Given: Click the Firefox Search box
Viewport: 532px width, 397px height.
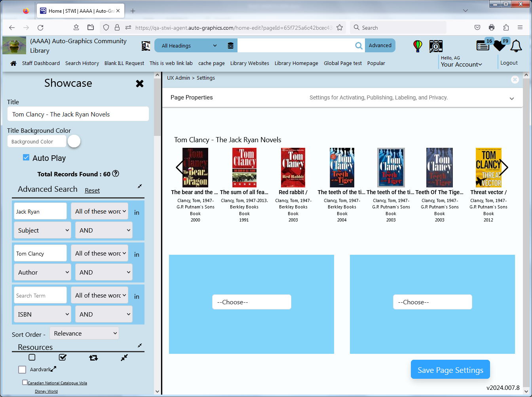Looking at the screenshot, I should coord(398,28).
